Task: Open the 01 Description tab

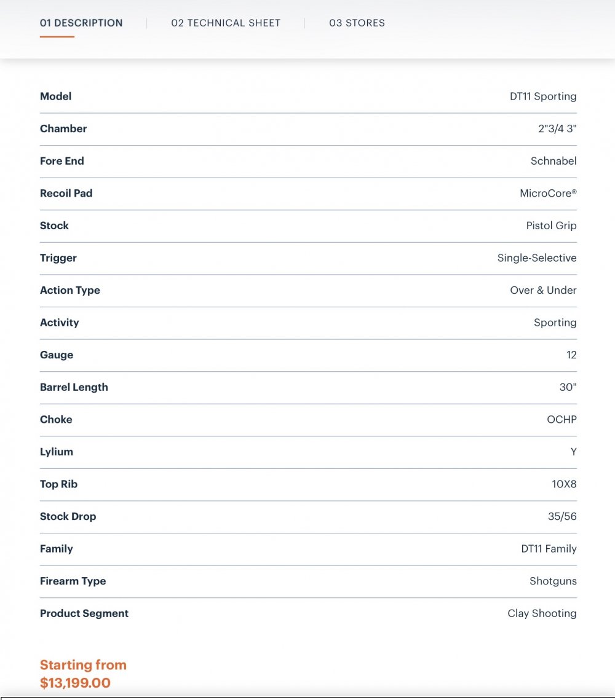Action: pyautogui.click(x=81, y=23)
